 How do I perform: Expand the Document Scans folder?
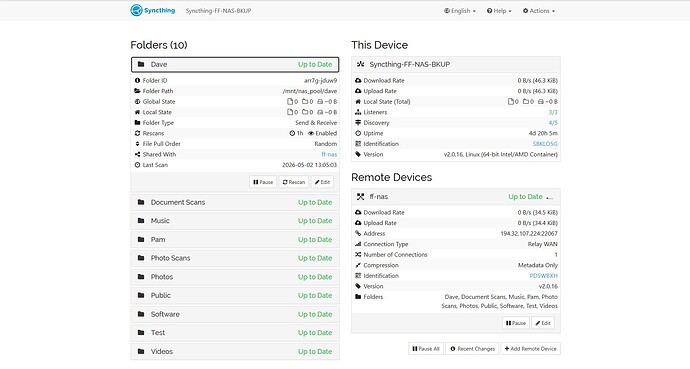tap(235, 202)
